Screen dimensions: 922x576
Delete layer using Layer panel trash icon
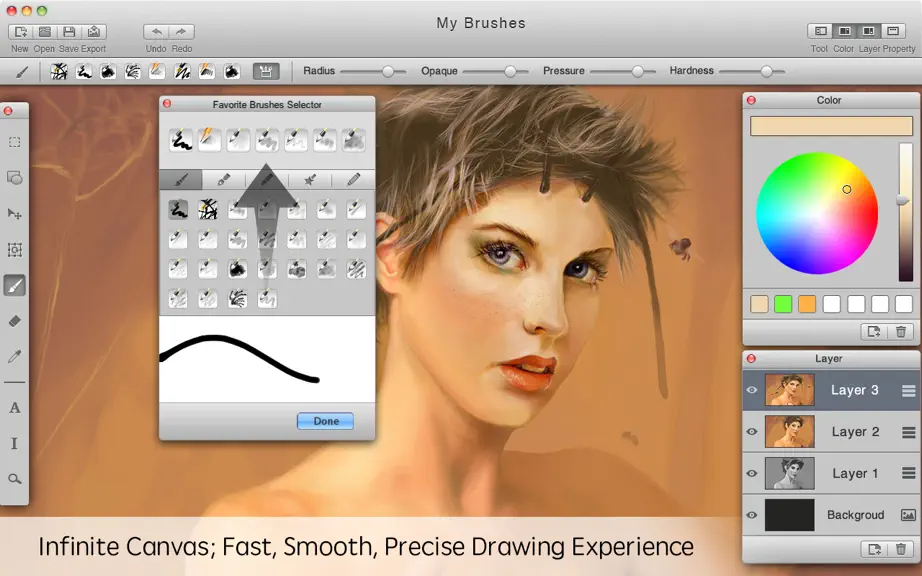pyautogui.click(x=900, y=550)
